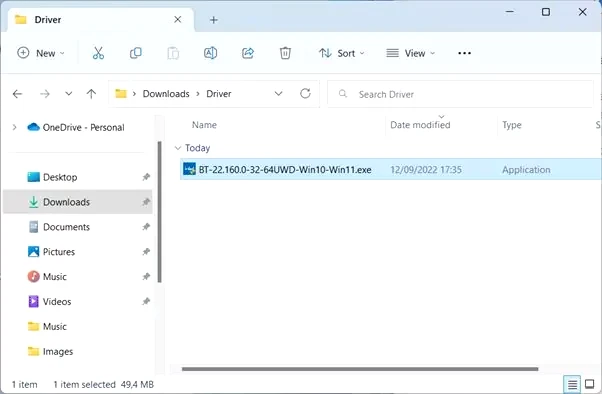Switch to large thumbnails view in status bar
The height and width of the screenshot is (394, 602).
tap(589, 384)
